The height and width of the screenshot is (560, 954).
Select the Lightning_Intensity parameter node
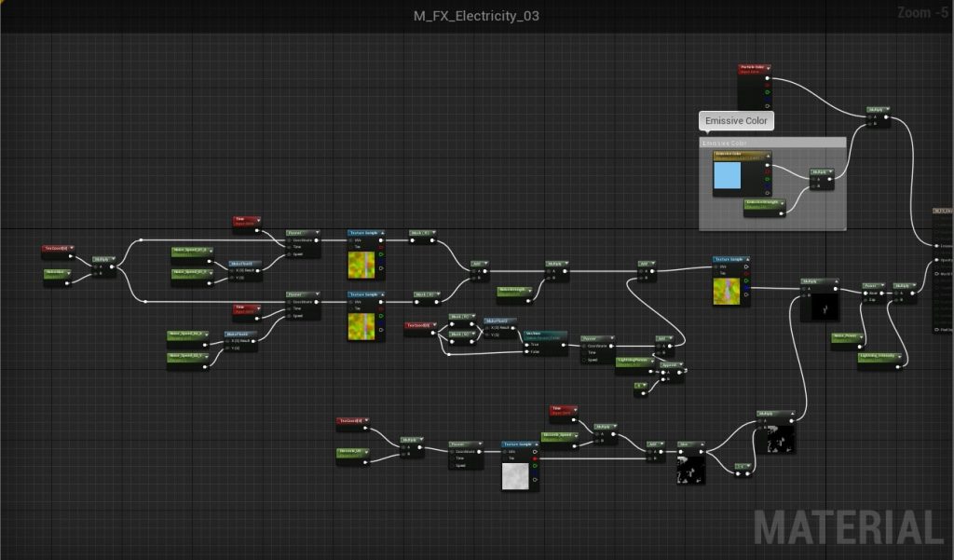[x=880, y=361]
